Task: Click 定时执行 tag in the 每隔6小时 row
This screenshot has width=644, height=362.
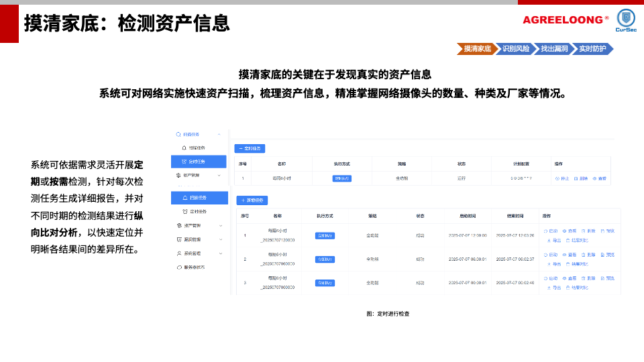Action: pos(341,178)
